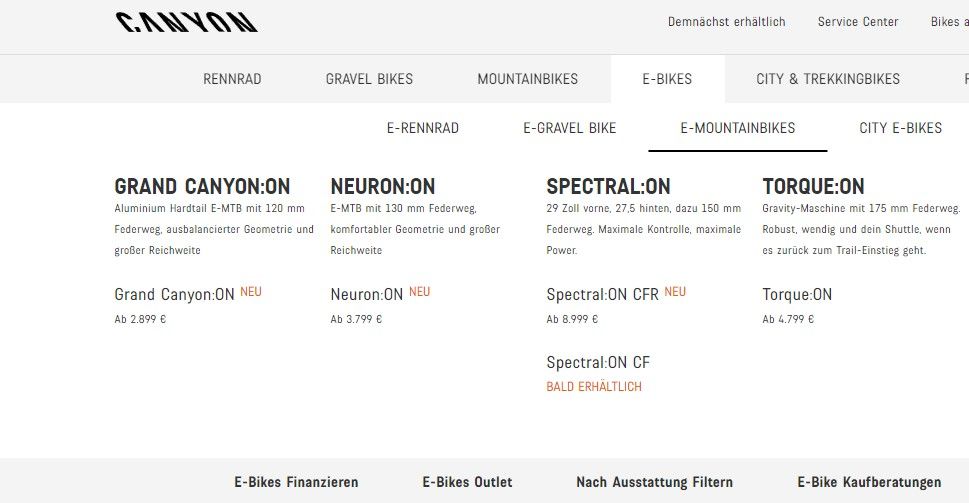
Task: Open E-Bike Kaufberatungen link
Action: 870,482
